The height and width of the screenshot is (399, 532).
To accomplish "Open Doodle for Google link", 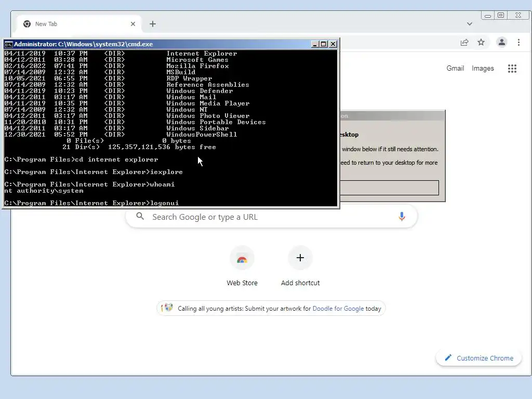I will pyautogui.click(x=338, y=309).
